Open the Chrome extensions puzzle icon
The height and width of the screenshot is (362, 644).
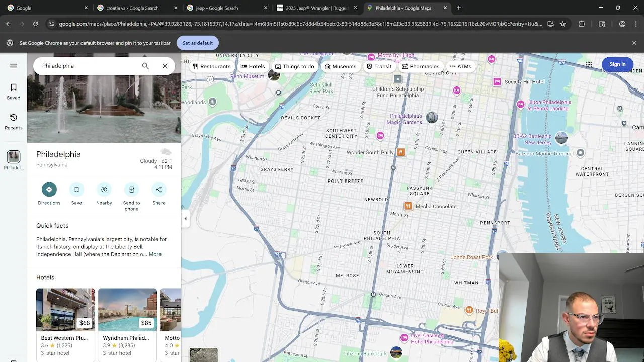pos(582,24)
